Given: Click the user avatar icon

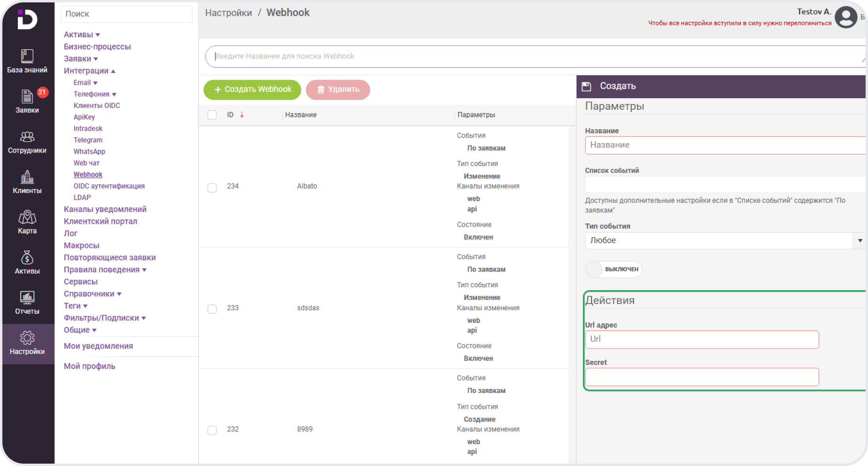Looking at the screenshot, I should click(x=845, y=17).
